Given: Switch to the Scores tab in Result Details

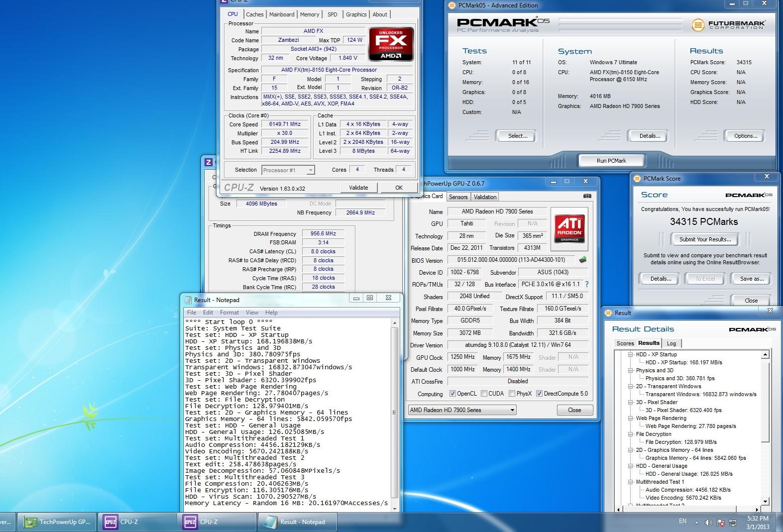Looking at the screenshot, I should [x=625, y=343].
